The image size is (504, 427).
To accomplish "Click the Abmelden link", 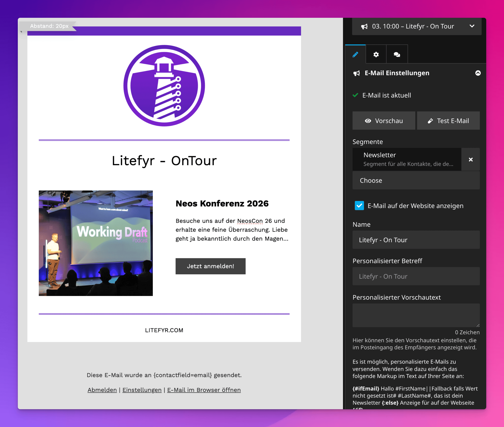I will pos(102,390).
